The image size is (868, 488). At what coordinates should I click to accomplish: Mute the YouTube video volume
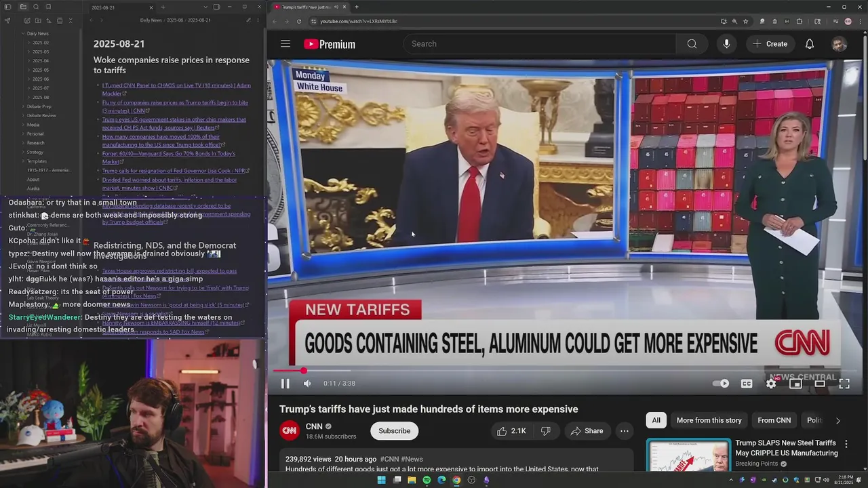point(307,384)
